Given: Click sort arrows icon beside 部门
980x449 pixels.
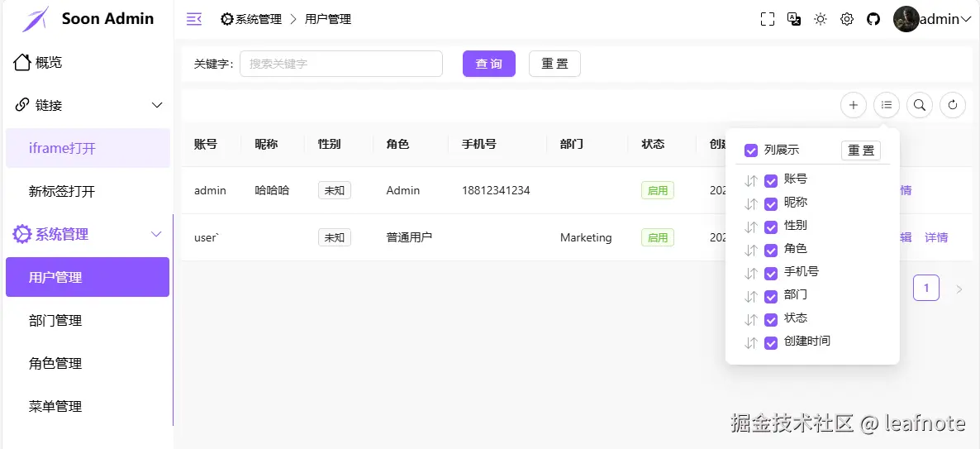Looking at the screenshot, I should pyautogui.click(x=750, y=296).
